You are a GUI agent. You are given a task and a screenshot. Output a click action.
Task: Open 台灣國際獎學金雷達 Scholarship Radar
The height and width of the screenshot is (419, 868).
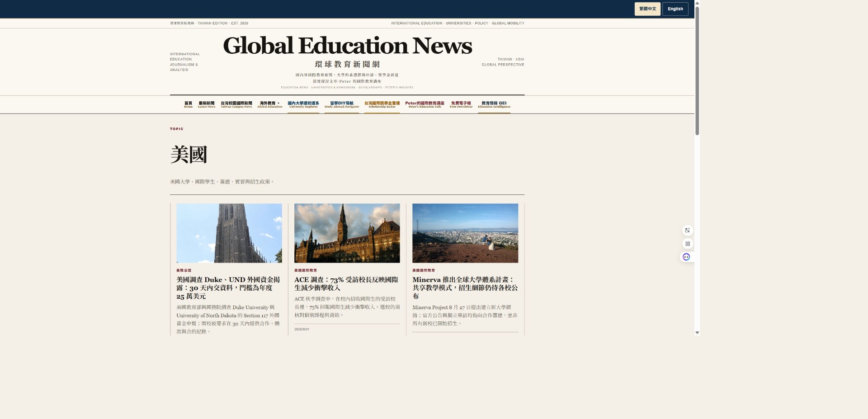(382, 104)
